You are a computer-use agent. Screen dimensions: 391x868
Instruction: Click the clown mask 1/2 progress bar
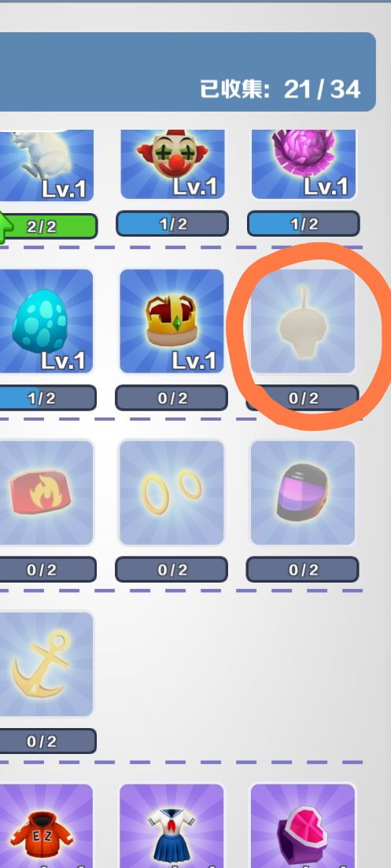(172, 223)
